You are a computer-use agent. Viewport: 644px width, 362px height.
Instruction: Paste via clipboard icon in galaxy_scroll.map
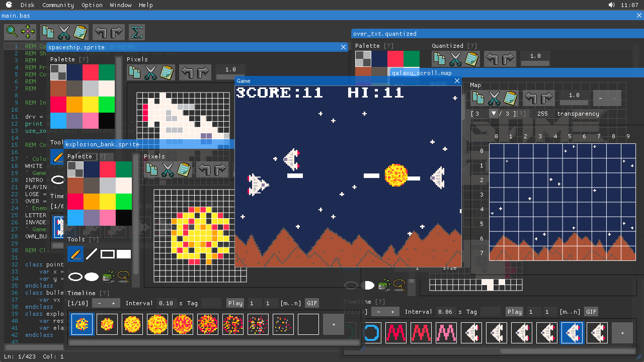(510, 99)
